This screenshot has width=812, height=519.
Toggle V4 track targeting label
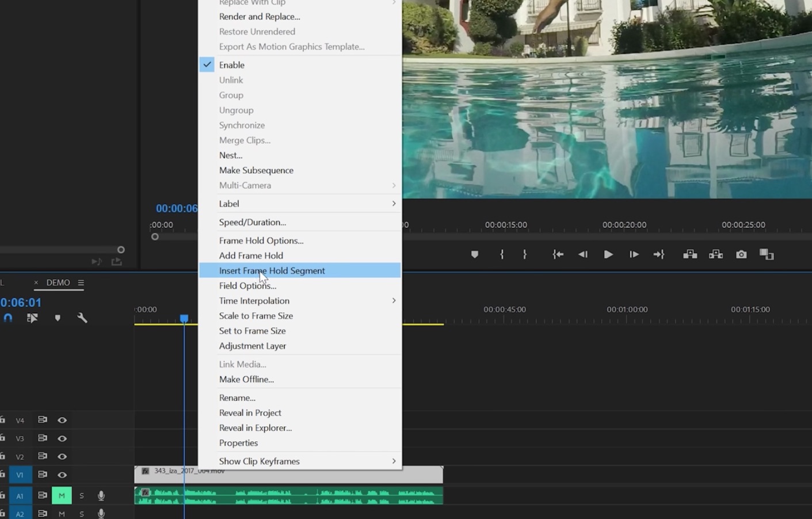(x=20, y=420)
